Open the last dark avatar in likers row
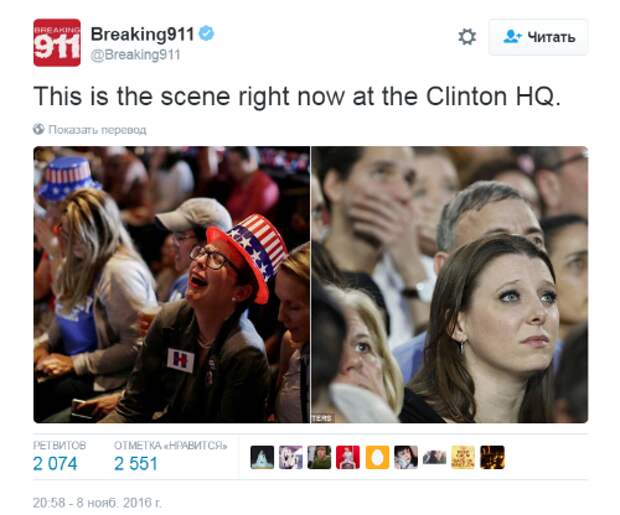This screenshot has width=620, height=515. (x=492, y=457)
